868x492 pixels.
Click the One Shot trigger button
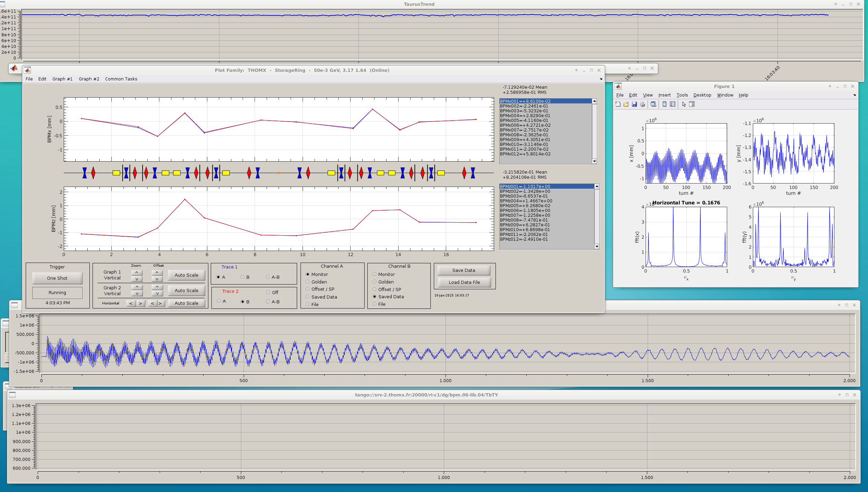click(x=57, y=278)
